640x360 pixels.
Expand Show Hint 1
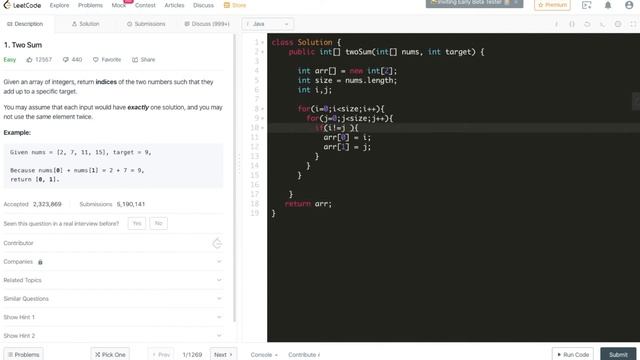click(113, 317)
